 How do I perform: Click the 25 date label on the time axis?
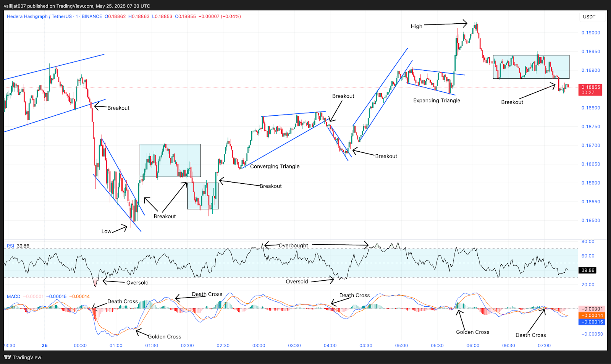tap(45, 345)
